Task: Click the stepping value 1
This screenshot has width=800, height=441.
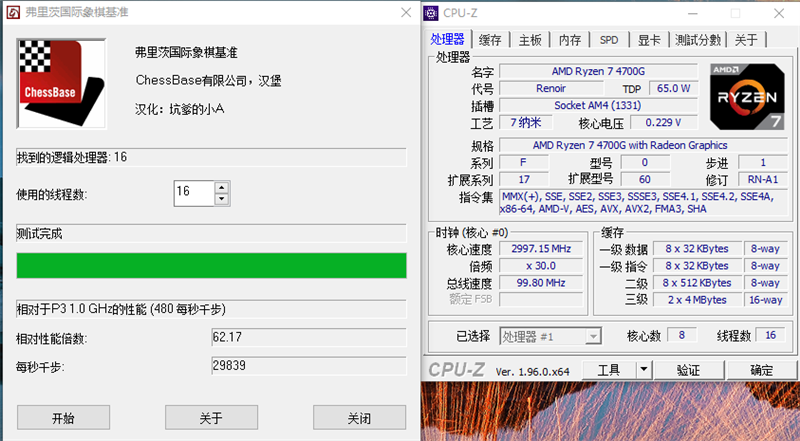Action: point(763,162)
